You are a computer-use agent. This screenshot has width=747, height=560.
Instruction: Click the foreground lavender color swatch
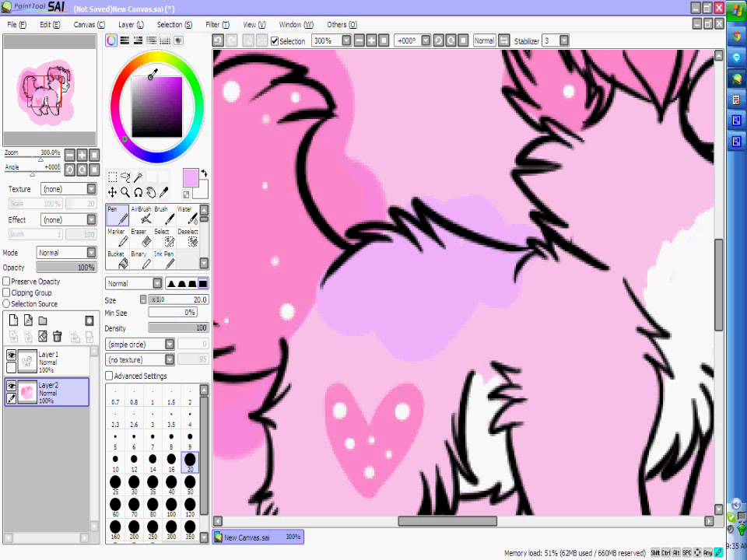click(x=191, y=177)
